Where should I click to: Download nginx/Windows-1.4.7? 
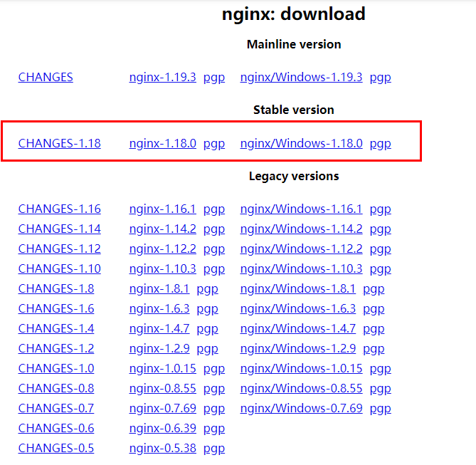click(x=298, y=329)
